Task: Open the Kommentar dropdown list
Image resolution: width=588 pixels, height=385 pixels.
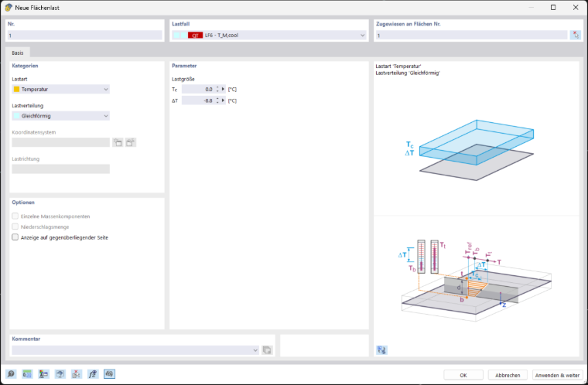Action: coord(135,350)
